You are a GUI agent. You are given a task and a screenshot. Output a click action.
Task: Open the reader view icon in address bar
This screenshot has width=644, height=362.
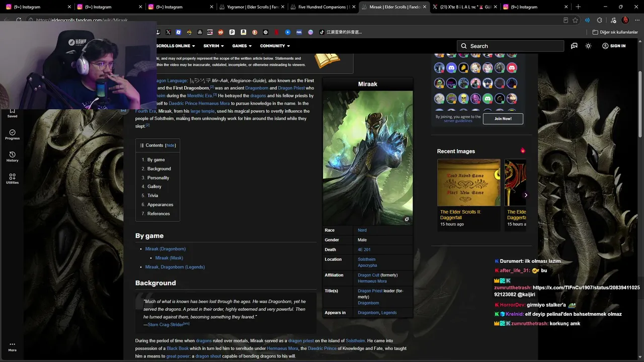[566, 20]
